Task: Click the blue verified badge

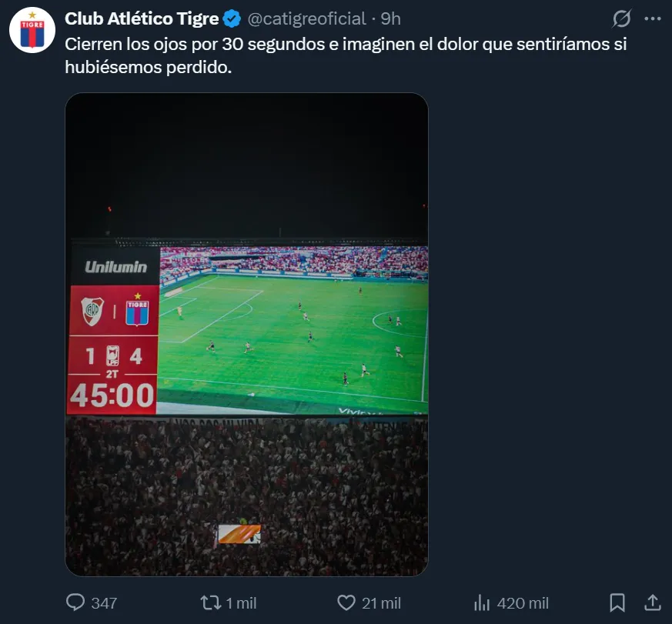Action: tap(232, 18)
